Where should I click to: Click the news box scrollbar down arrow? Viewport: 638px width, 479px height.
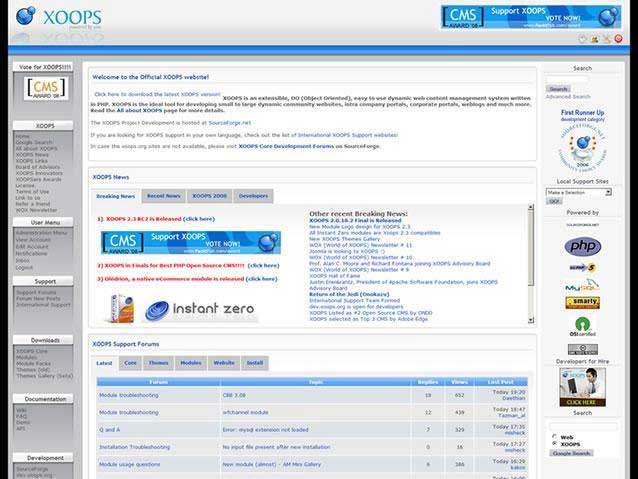531,320
